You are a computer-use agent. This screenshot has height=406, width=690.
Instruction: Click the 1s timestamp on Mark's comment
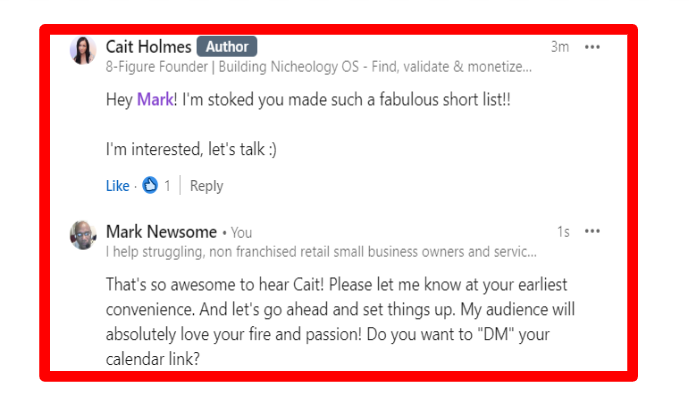tap(563, 232)
